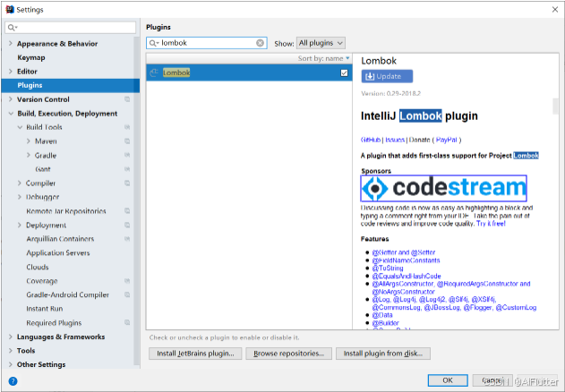Click project-level icon next to Gant
565x392 pixels.
pos(127,169)
